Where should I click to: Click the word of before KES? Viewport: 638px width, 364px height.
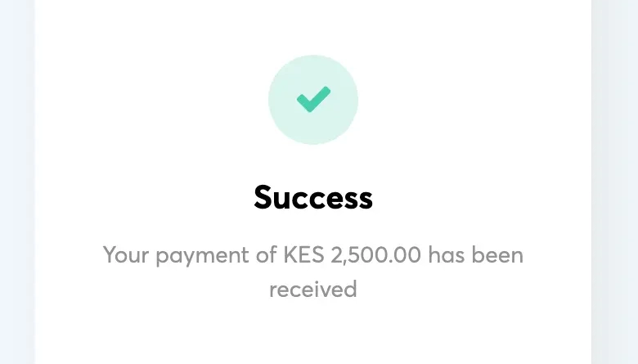point(266,255)
